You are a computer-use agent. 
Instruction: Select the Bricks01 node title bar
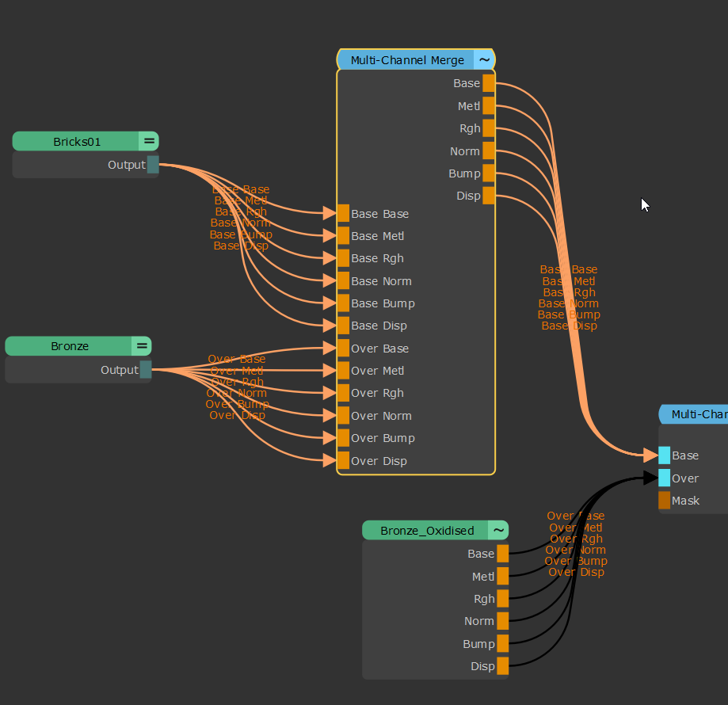[77, 142]
